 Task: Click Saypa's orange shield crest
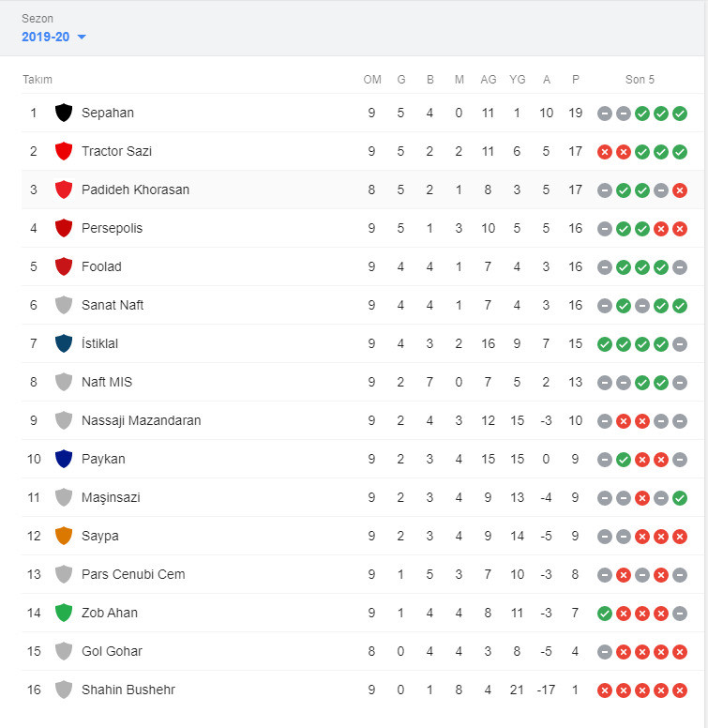click(x=64, y=536)
